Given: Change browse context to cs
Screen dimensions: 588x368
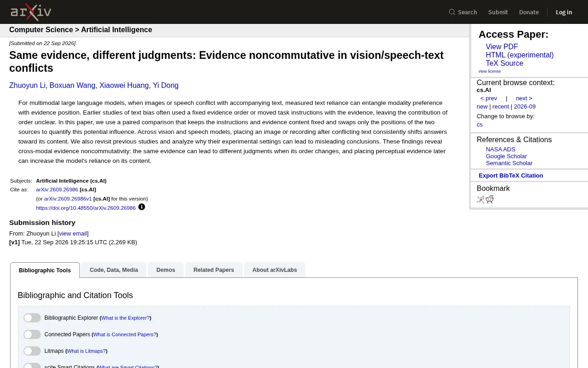Looking at the screenshot, I should [x=480, y=125].
